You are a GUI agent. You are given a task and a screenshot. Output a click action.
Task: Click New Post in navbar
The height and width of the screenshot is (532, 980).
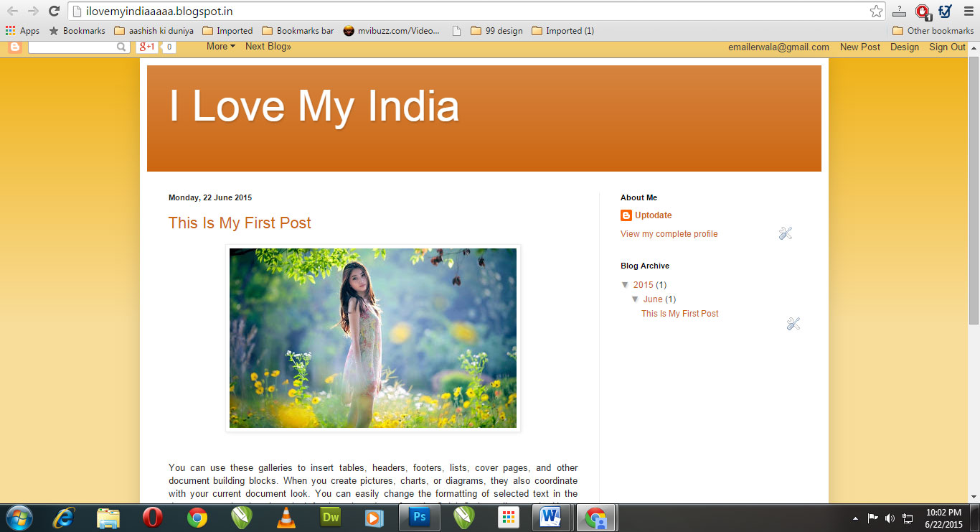point(860,47)
